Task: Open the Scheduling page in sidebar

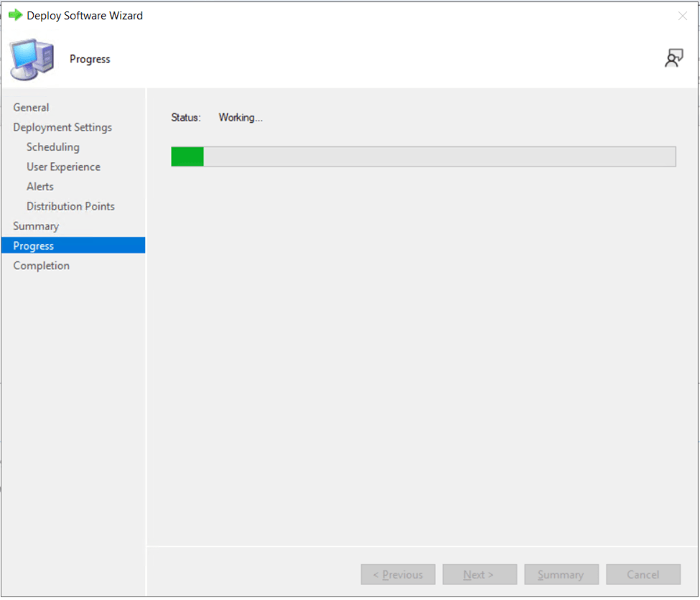Action: [53, 147]
